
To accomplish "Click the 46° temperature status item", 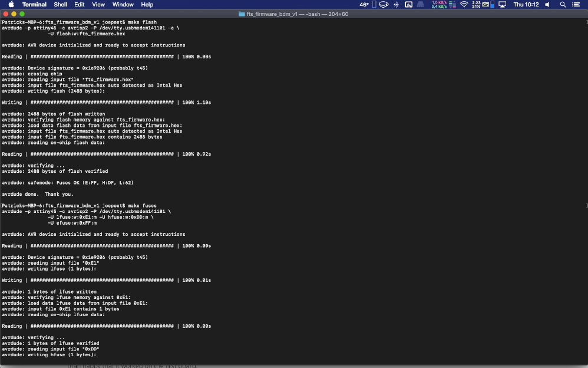I will click(x=364, y=5).
